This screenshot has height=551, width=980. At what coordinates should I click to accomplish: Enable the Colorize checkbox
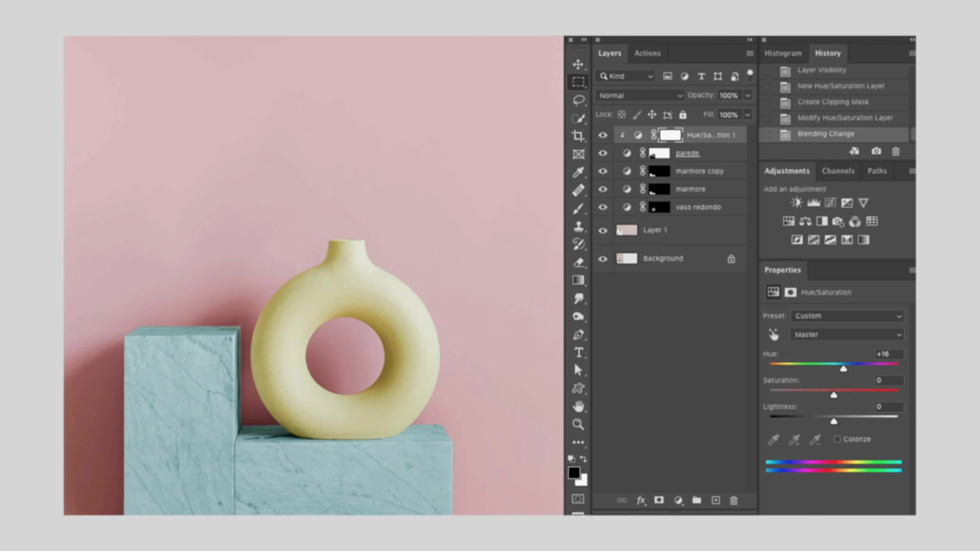click(x=837, y=439)
